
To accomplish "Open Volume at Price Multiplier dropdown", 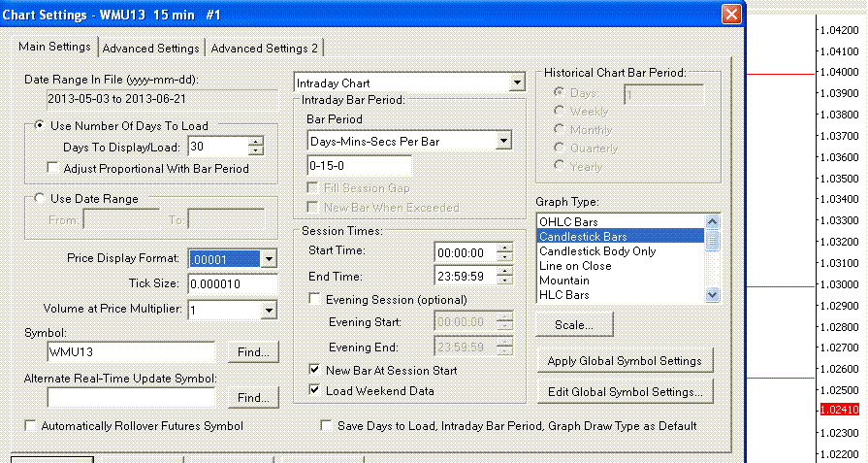I will (x=269, y=311).
